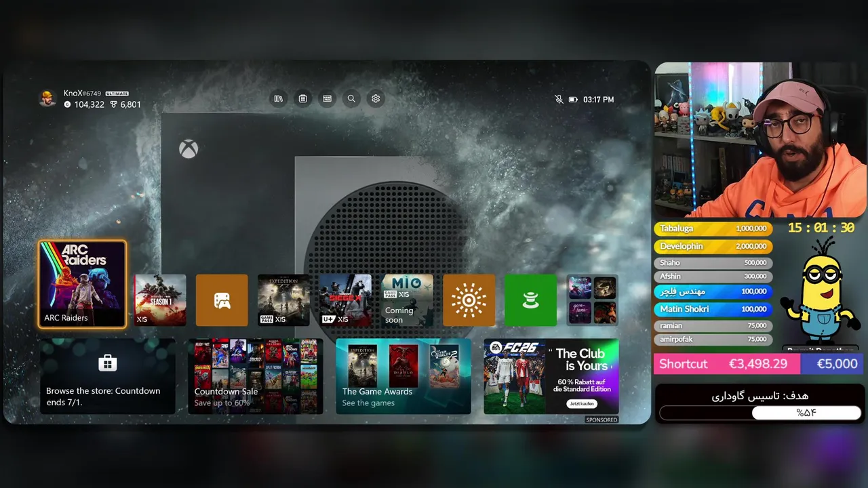Click the store bag icon on Browse tile
This screenshot has width=868, height=488.
pos(107,363)
